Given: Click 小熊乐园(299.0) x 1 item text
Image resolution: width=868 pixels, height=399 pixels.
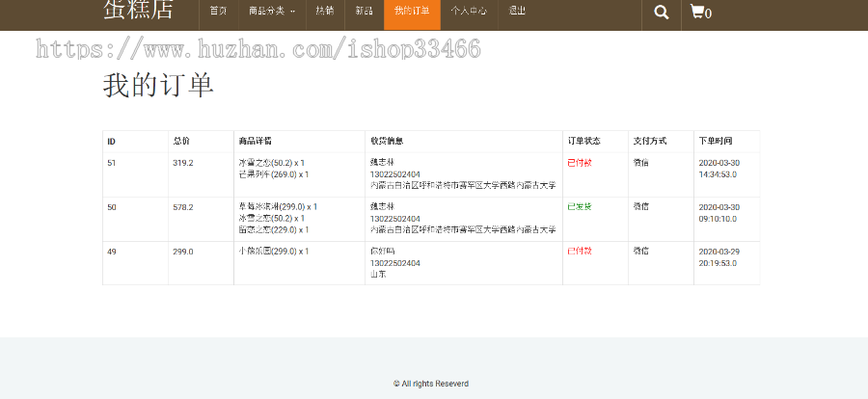Looking at the screenshot, I should [274, 252].
